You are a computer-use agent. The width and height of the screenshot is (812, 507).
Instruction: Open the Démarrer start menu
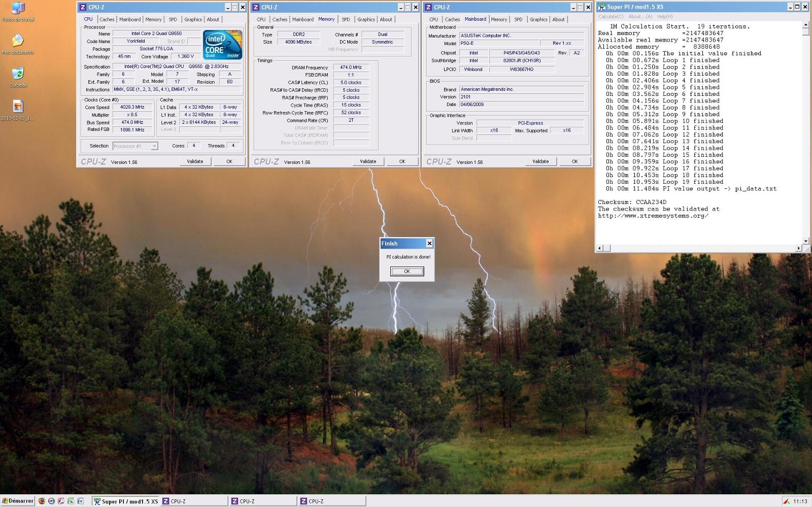(x=18, y=501)
